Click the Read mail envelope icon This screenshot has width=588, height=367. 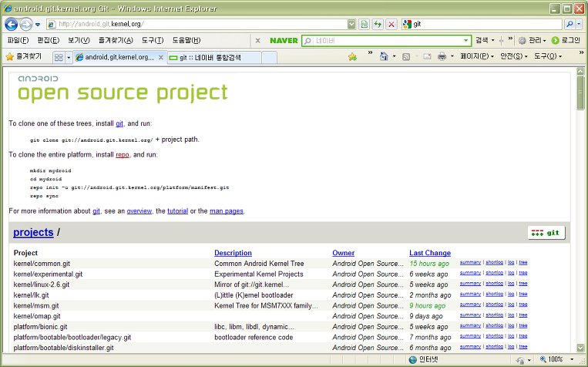point(427,56)
